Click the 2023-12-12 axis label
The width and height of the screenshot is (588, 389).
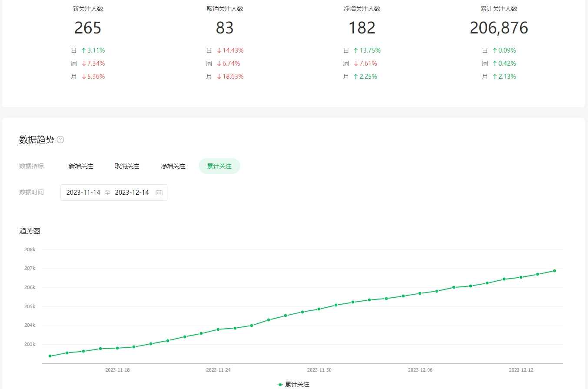(521, 370)
